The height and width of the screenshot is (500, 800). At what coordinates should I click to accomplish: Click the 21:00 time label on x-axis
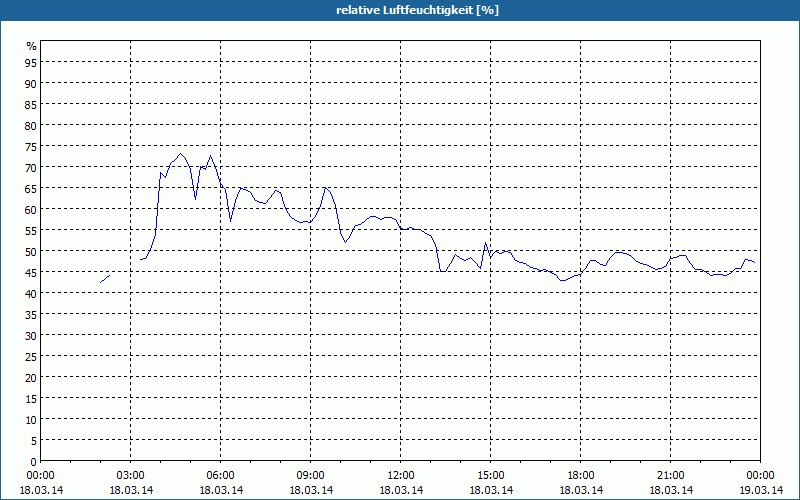point(670,476)
